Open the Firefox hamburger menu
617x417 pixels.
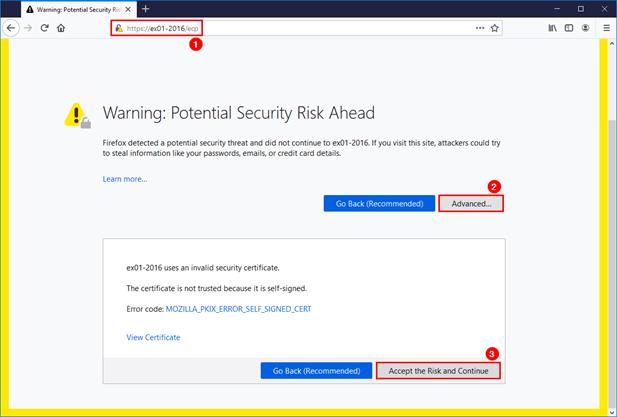coord(607,28)
